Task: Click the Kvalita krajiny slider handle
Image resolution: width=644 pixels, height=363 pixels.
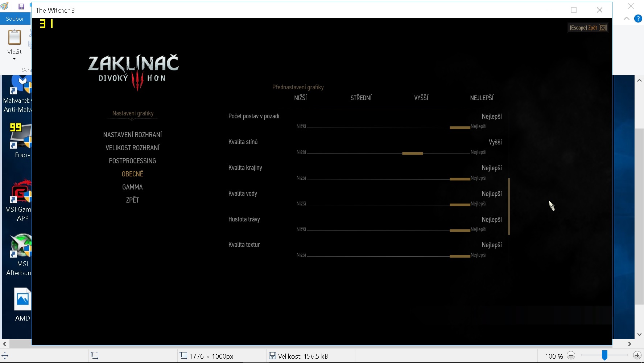Action: (x=460, y=179)
